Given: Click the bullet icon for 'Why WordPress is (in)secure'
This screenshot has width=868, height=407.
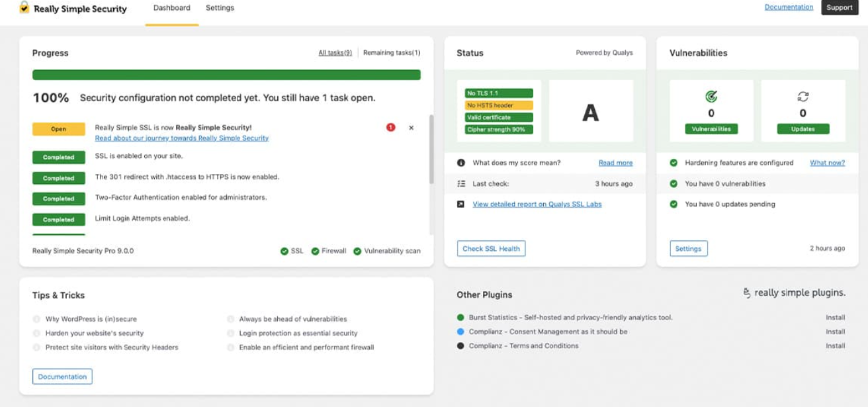Looking at the screenshot, I should (x=36, y=319).
